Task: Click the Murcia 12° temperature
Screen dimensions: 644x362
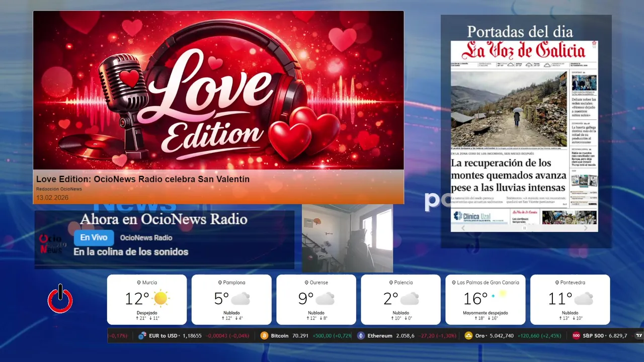Action: pyautogui.click(x=137, y=299)
